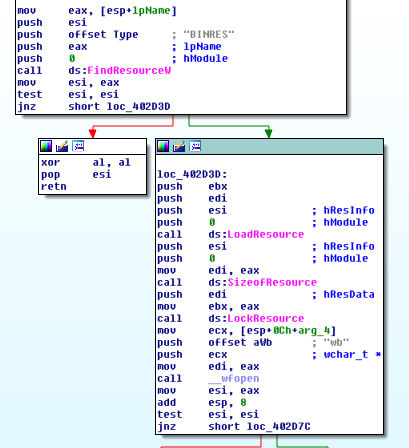This screenshot has height=448, width=409.
Task: Open node color picker on loc_402D3D block
Action: coord(163,146)
